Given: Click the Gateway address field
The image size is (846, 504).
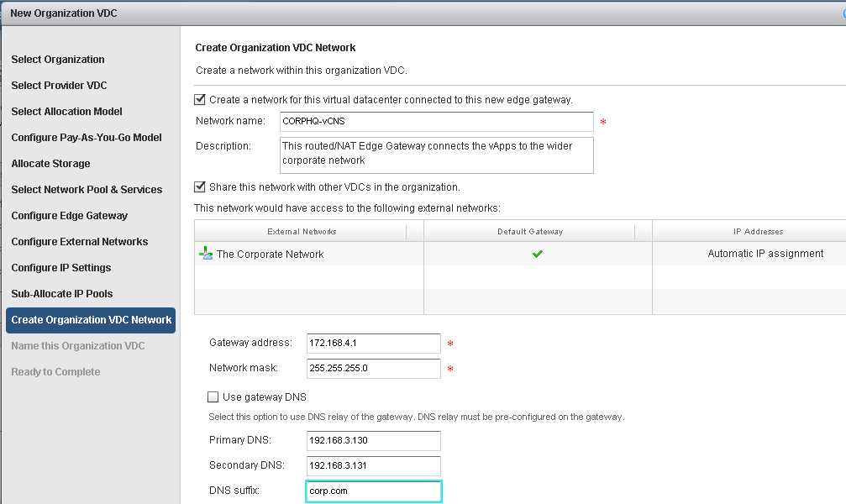Looking at the screenshot, I should point(371,344).
